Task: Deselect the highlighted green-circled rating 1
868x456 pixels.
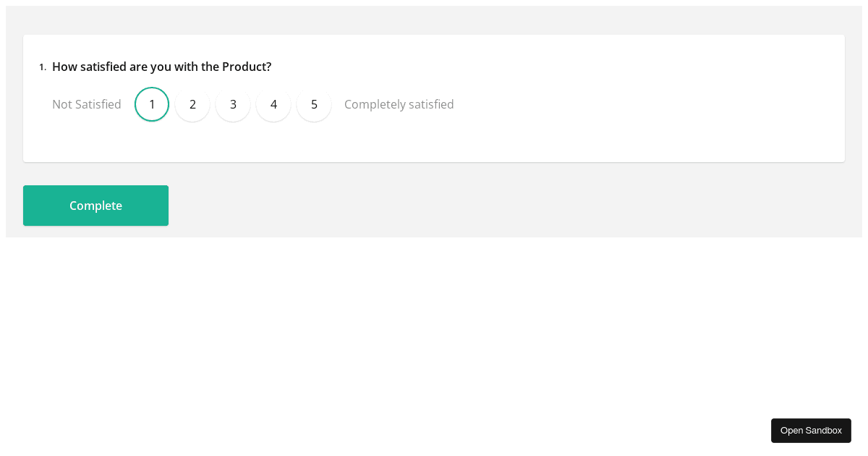Action: 152,104
